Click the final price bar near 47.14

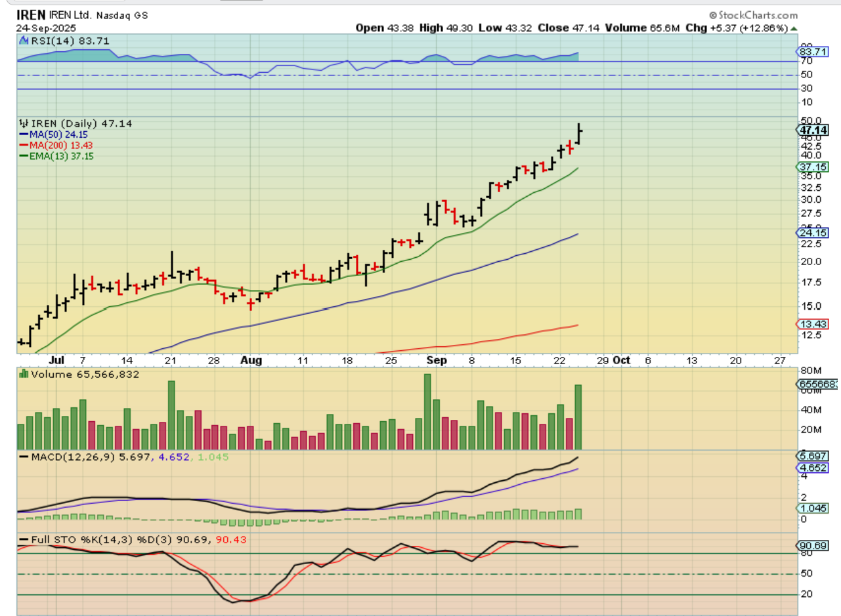point(579,134)
